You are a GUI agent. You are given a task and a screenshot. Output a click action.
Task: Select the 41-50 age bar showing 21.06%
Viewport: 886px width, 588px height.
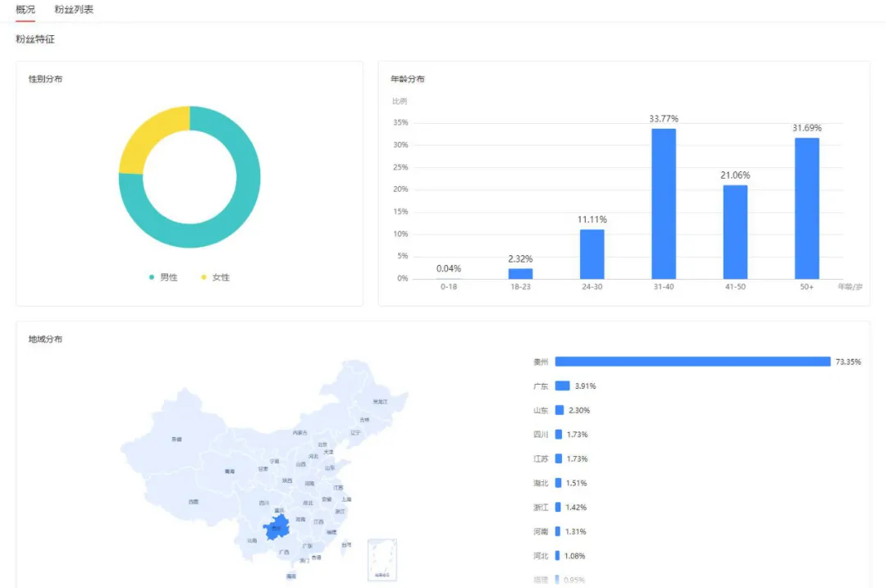click(735, 232)
